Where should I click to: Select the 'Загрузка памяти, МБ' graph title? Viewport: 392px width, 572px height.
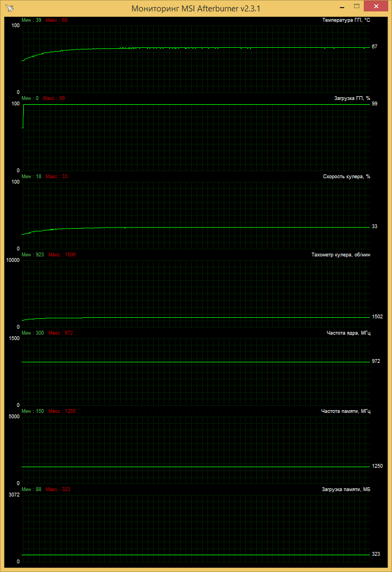(x=346, y=489)
